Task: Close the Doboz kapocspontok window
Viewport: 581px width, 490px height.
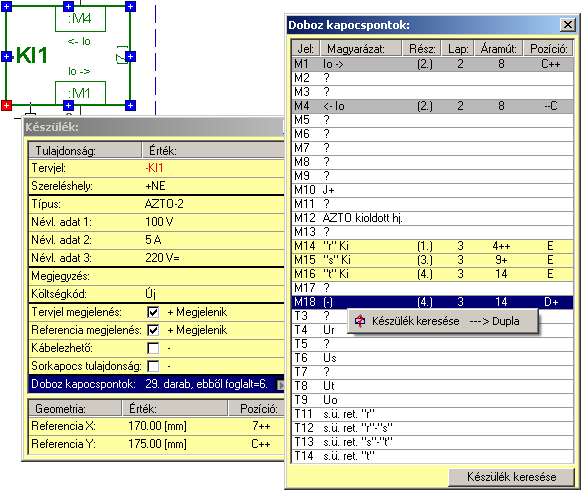Action: tap(568, 25)
